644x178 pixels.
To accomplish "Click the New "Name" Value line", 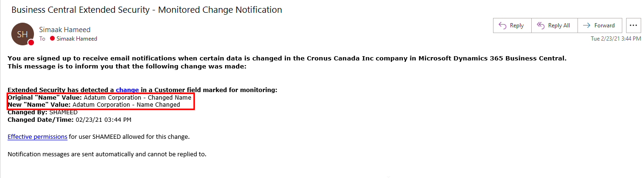I will pos(94,104).
